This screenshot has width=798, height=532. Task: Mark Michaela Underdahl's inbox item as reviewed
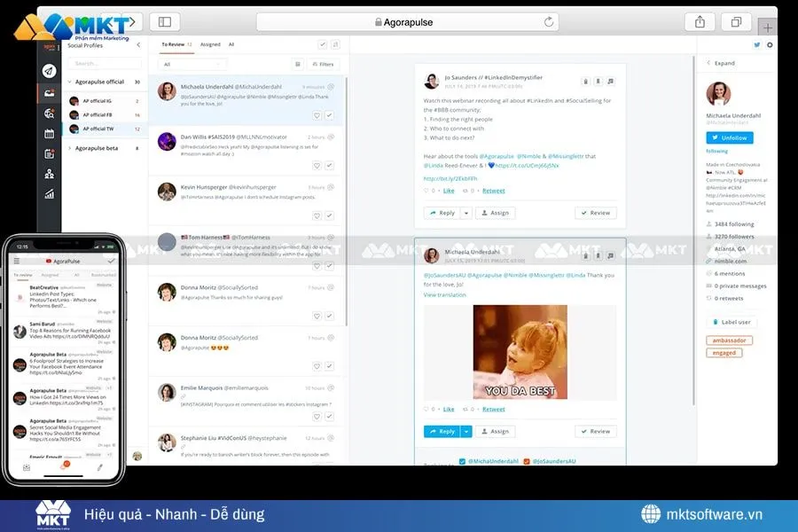click(329, 115)
